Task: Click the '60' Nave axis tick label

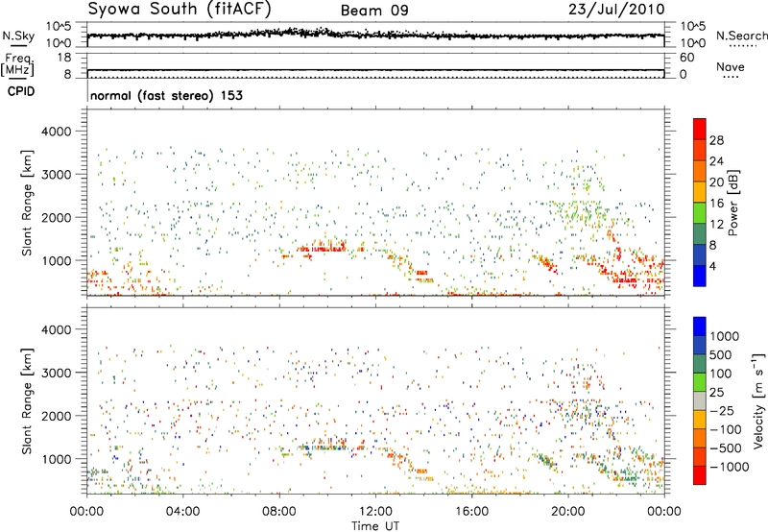Action: [686, 58]
